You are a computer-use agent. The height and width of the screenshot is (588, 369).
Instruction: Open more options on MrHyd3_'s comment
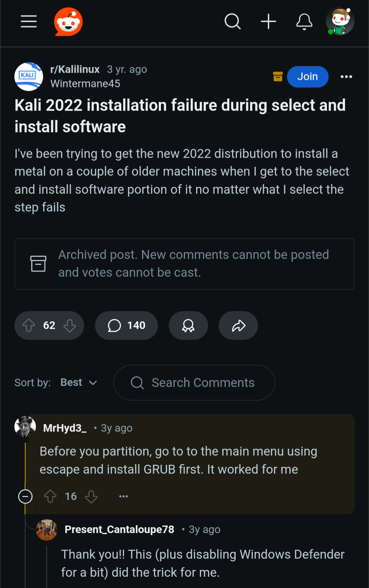click(123, 496)
